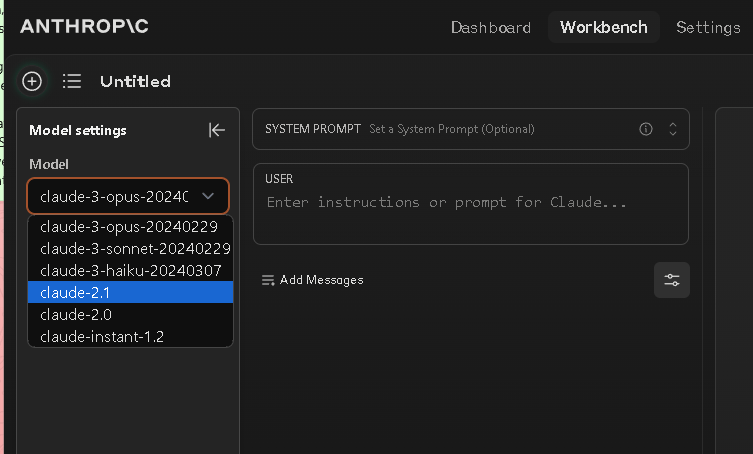Viewport: 753px width, 454px height.
Task: Click the Untitled prompt title
Action: coord(135,81)
